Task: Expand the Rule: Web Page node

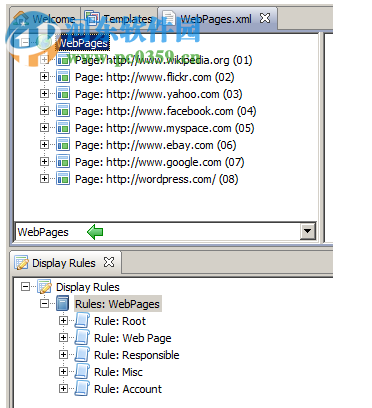Action: point(63,338)
